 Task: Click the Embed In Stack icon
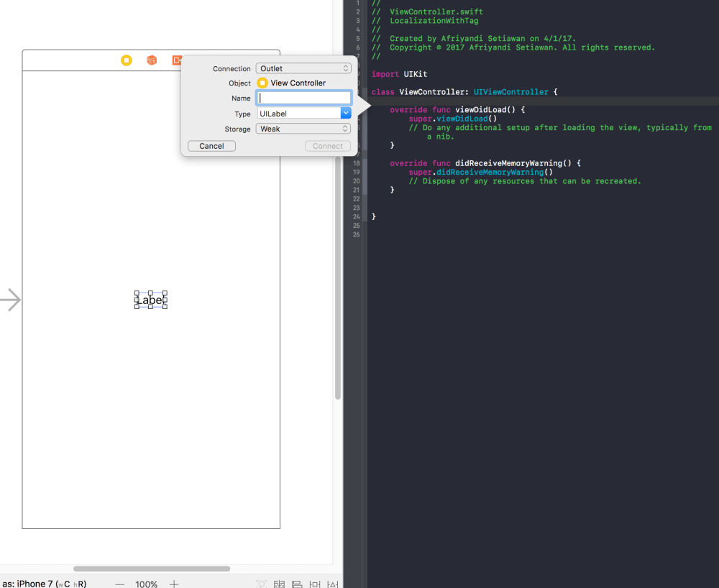(279, 584)
